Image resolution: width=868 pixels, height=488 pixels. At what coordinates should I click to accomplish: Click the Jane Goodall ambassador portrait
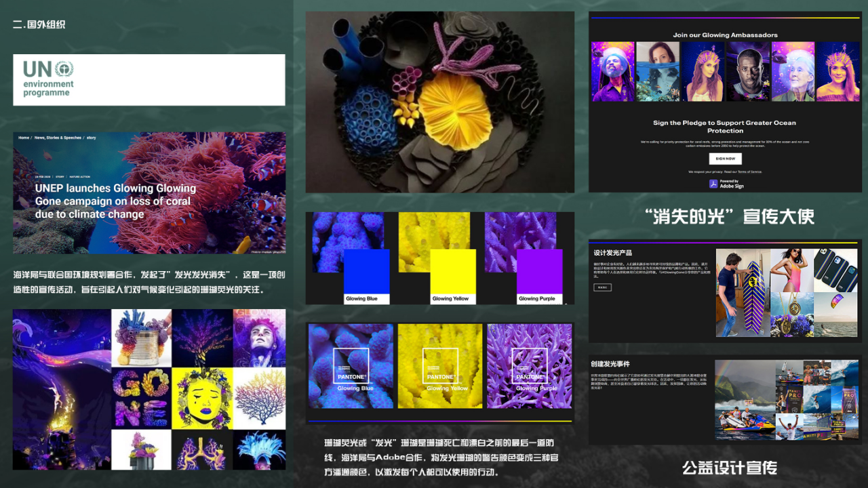point(793,71)
